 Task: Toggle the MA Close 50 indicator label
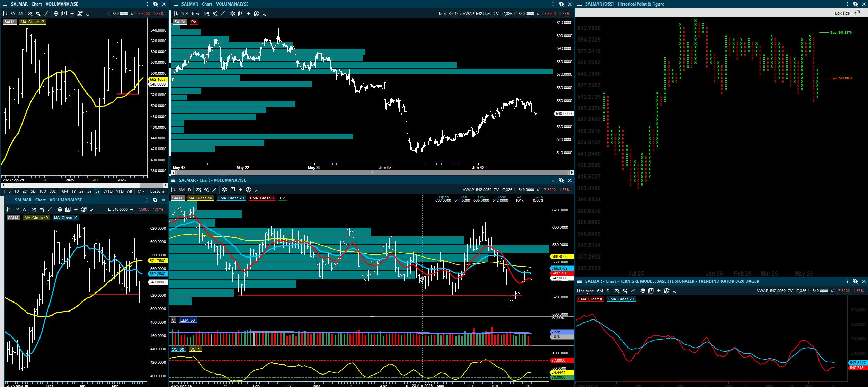pos(201,198)
